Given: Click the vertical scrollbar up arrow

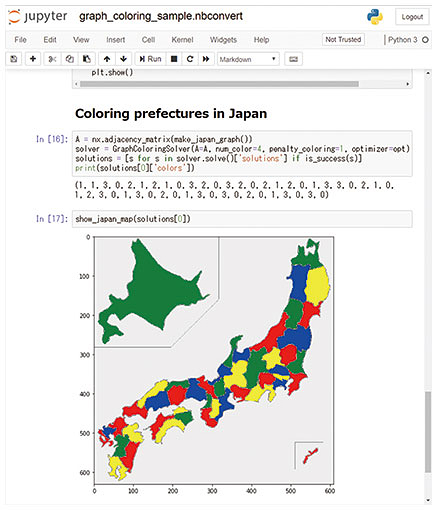Looking at the screenshot, I should pos(428,73).
